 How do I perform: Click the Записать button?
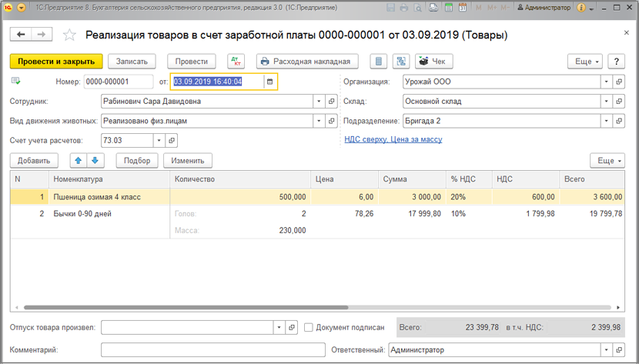(132, 62)
